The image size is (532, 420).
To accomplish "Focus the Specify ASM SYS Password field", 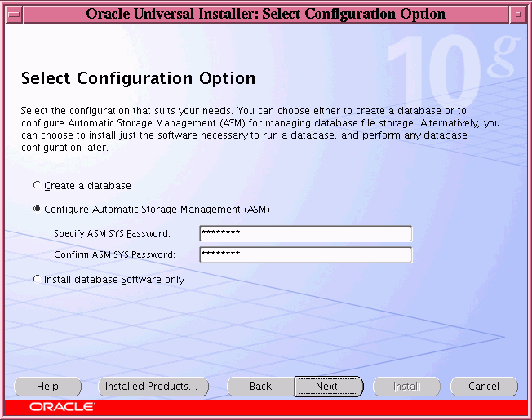I will click(305, 234).
